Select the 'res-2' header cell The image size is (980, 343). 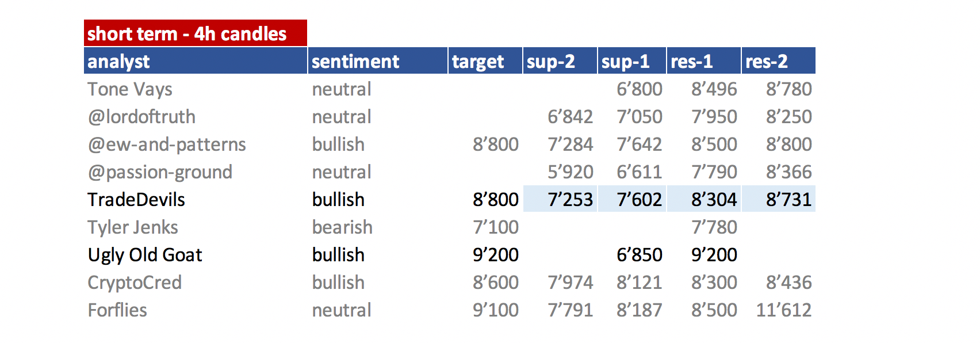(x=779, y=61)
